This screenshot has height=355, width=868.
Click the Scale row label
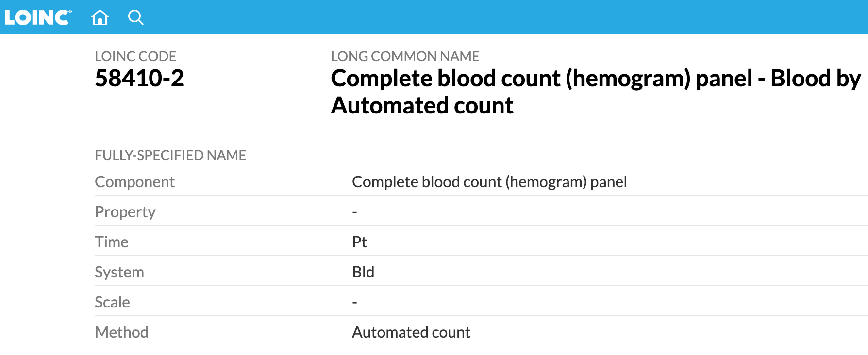[x=112, y=302]
